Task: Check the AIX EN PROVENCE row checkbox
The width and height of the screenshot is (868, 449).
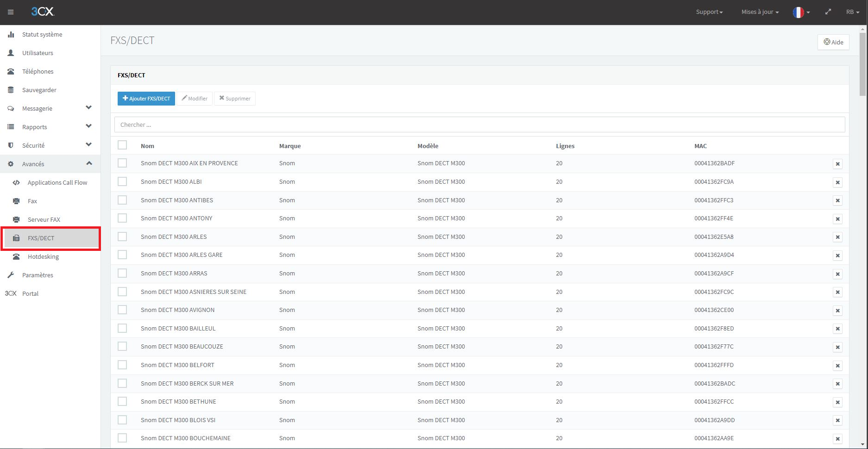Action: click(x=122, y=163)
